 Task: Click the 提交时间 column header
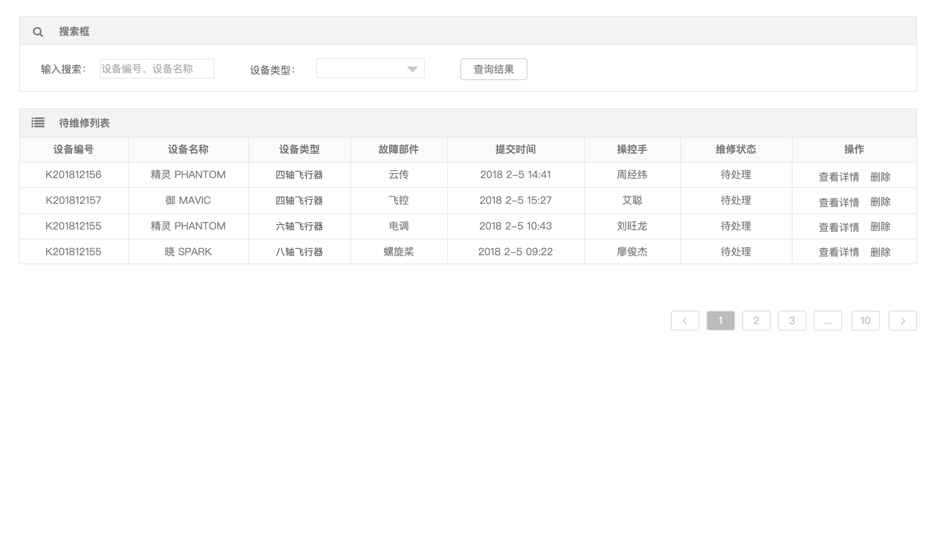coord(515,149)
